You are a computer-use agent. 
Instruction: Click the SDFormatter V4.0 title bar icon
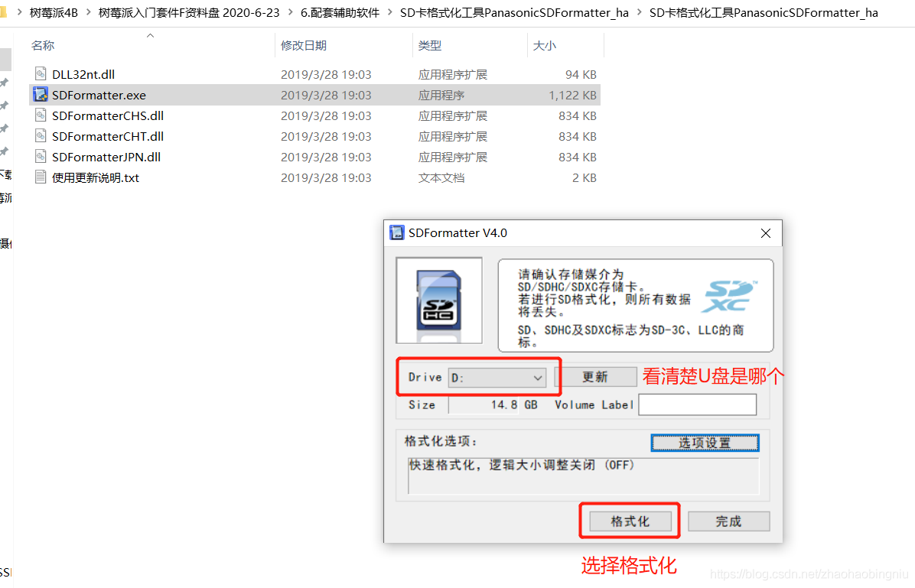coord(397,232)
